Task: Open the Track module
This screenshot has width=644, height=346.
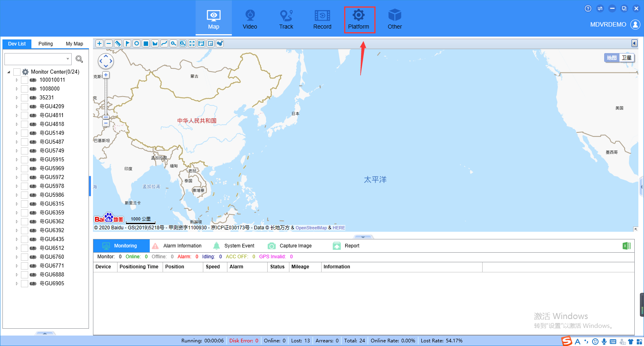Action: [286, 19]
